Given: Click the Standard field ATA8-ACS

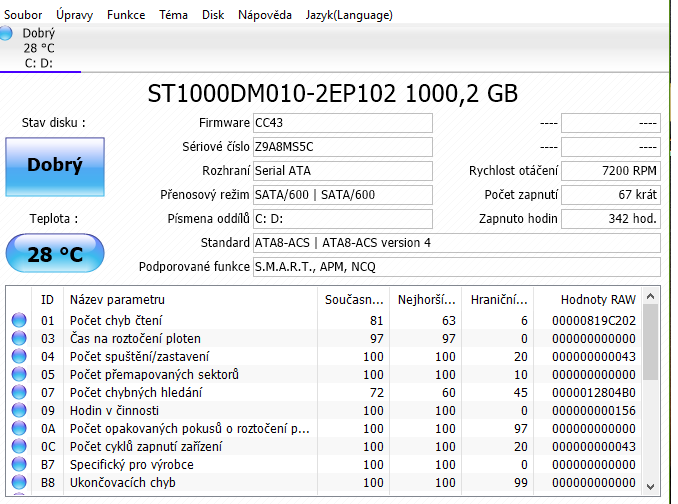Looking at the screenshot, I should pos(457,242).
